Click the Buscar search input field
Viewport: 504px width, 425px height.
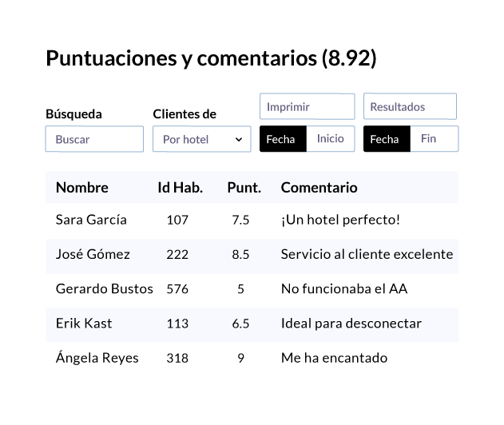point(94,139)
